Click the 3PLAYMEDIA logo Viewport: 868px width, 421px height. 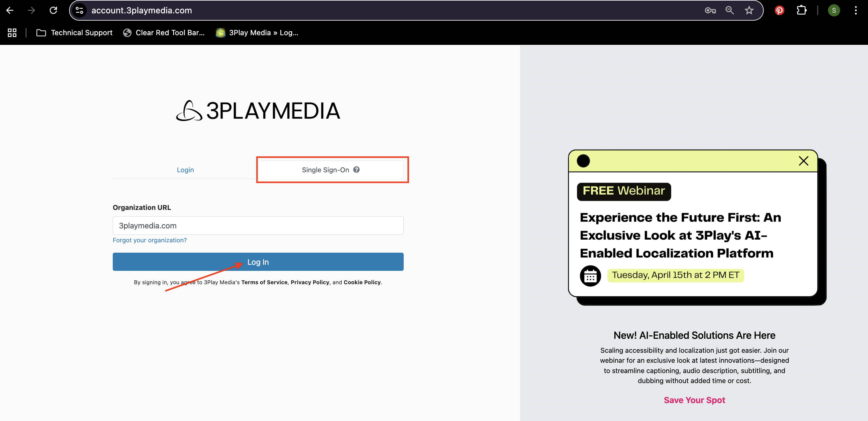click(x=258, y=111)
